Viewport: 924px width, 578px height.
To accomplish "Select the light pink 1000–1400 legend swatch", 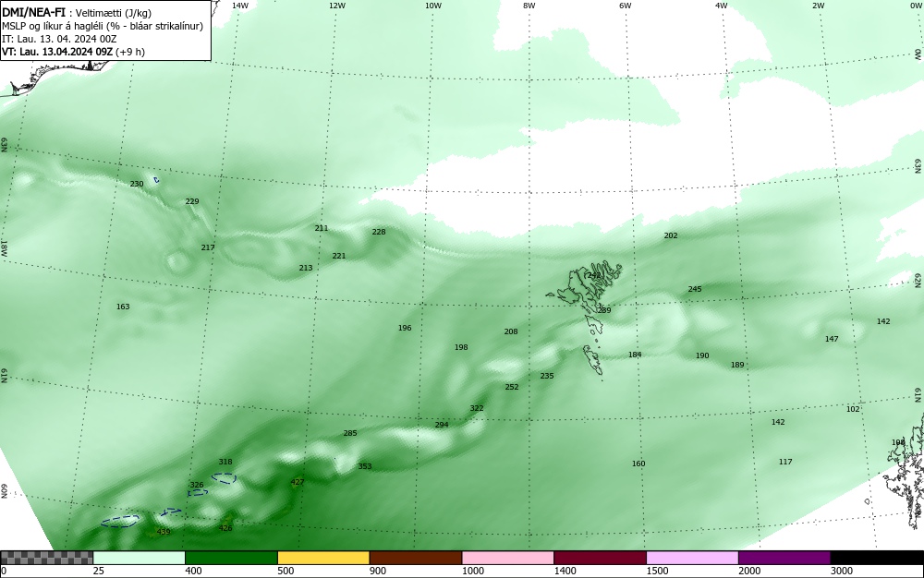I will point(508,558).
